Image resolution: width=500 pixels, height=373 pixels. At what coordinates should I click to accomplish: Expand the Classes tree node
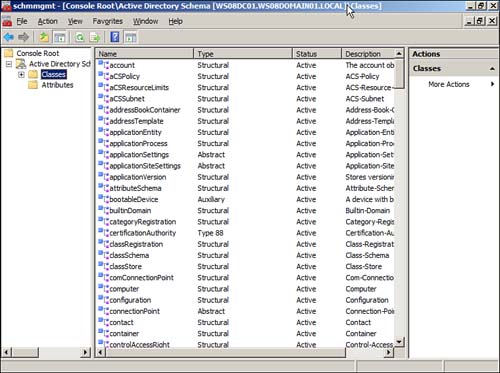pos(21,74)
